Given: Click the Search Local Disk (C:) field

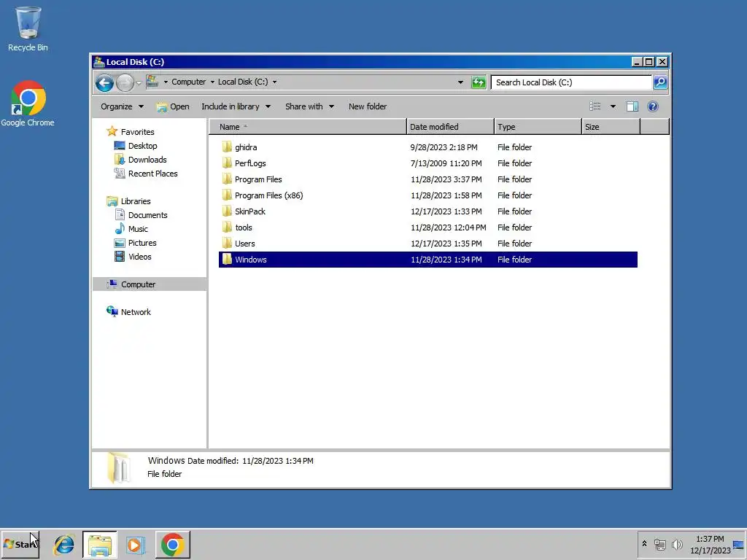Looking at the screenshot, I should pyautogui.click(x=571, y=82).
